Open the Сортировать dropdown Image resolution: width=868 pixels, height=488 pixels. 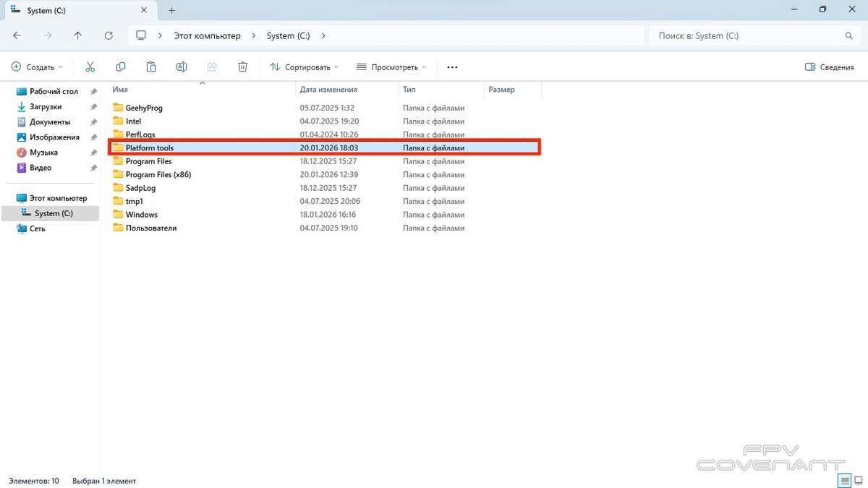[304, 67]
